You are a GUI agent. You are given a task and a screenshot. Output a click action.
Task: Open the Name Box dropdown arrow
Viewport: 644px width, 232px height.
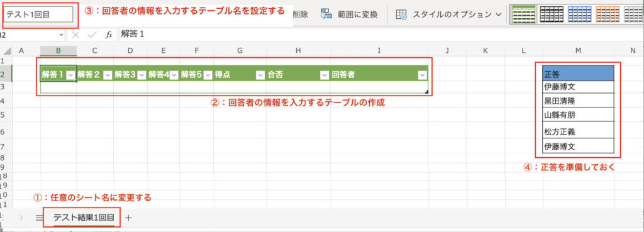tap(62, 35)
